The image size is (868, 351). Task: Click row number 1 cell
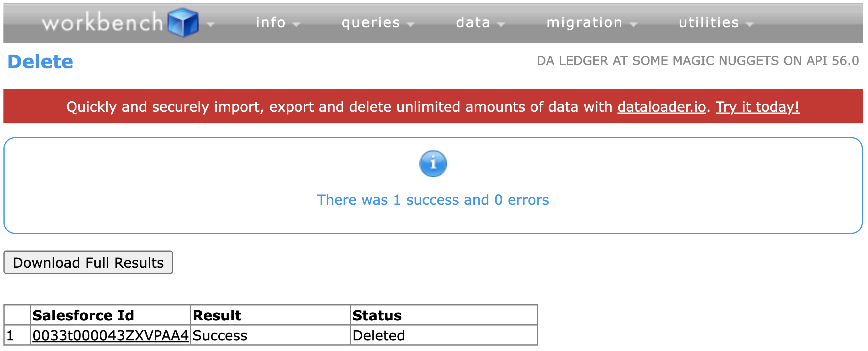point(17,336)
